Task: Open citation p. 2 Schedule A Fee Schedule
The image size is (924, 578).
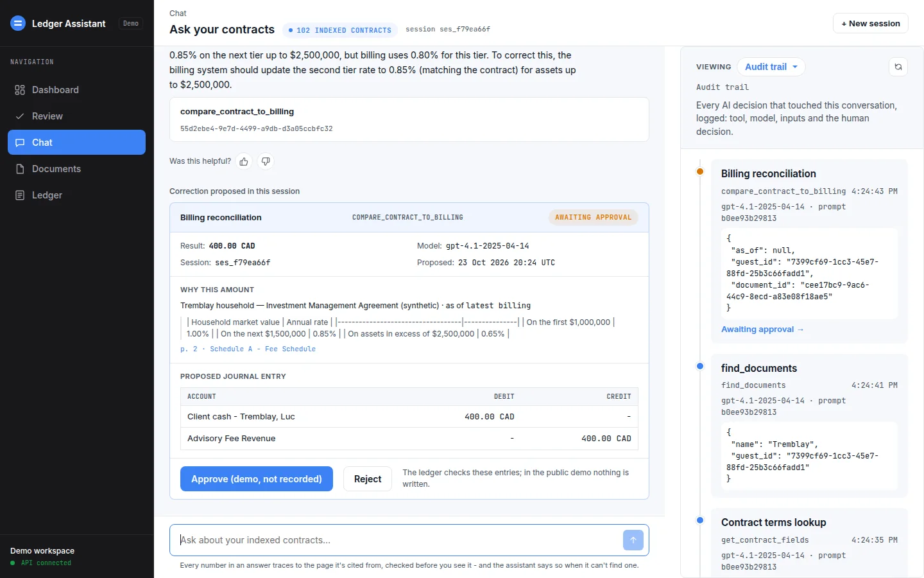Action: pyautogui.click(x=248, y=349)
